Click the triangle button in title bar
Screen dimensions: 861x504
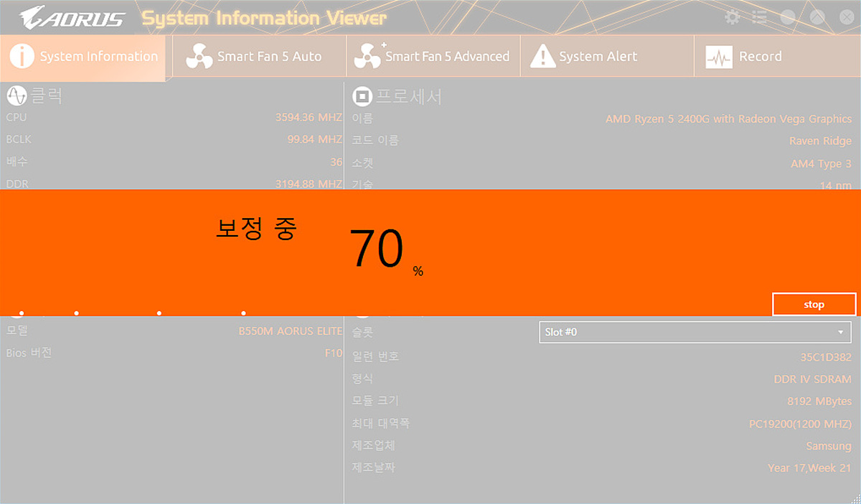coord(816,17)
